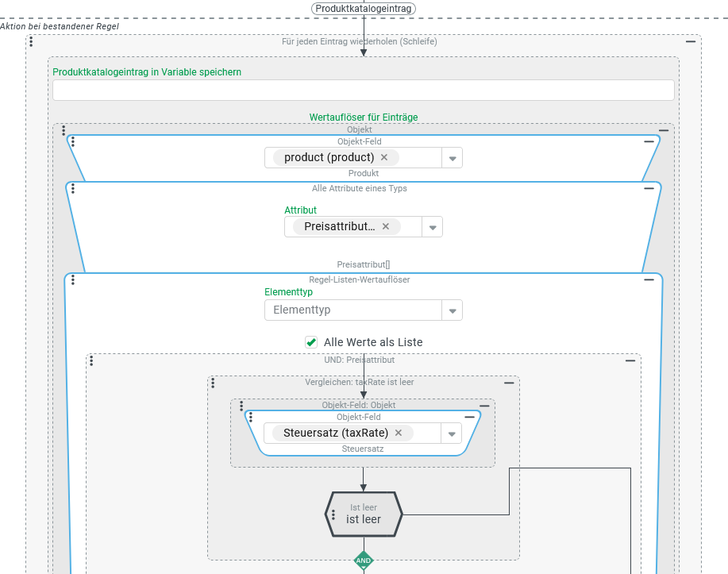Clear the Steuersatz (taxRate) selection chip
Screen dimensions: 728x574
(399, 433)
